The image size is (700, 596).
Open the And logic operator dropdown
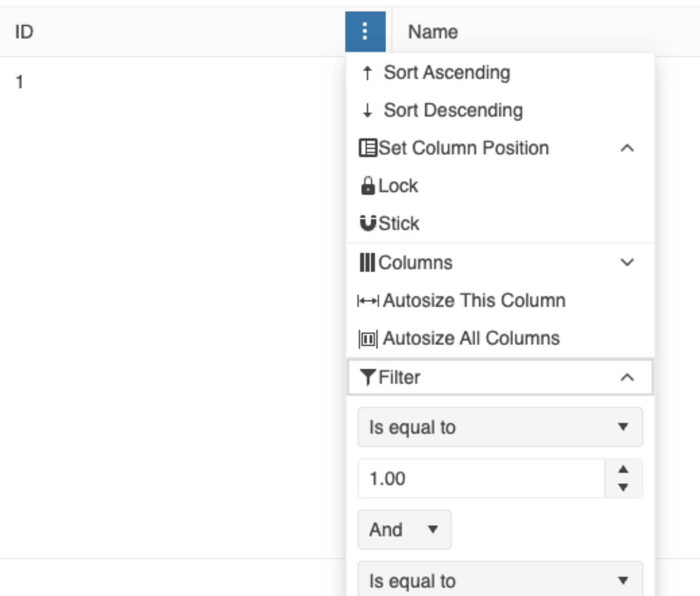[404, 530]
